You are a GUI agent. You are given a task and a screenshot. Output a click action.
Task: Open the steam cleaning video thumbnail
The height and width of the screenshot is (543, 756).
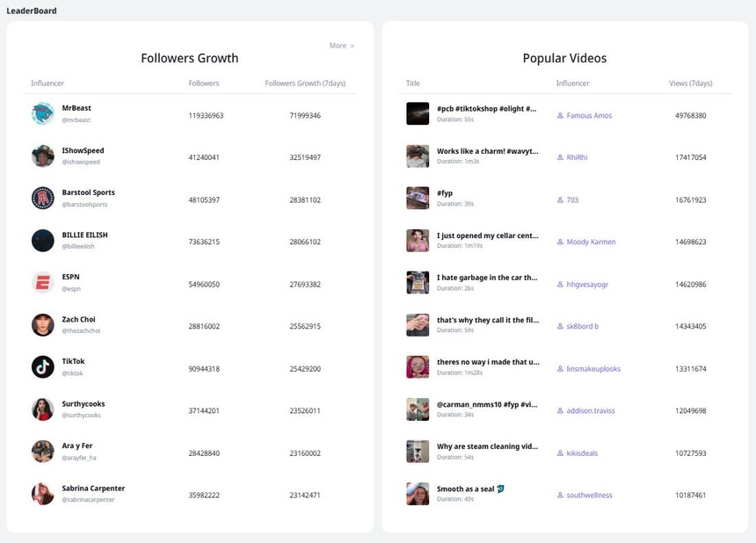(418, 451)
